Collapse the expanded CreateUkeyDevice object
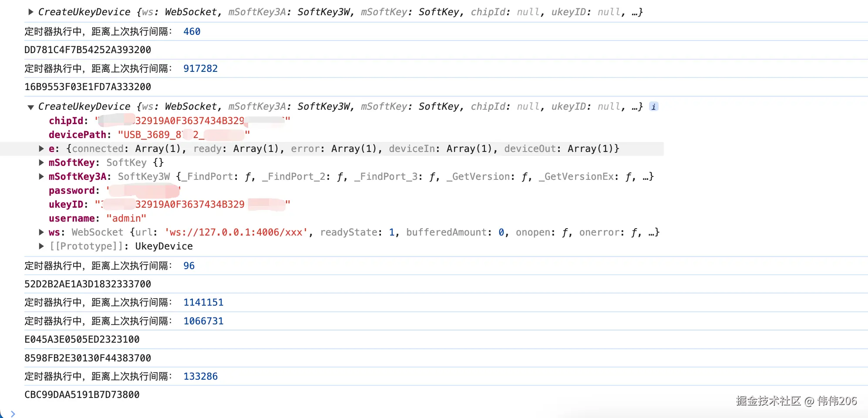 (30, 107)
